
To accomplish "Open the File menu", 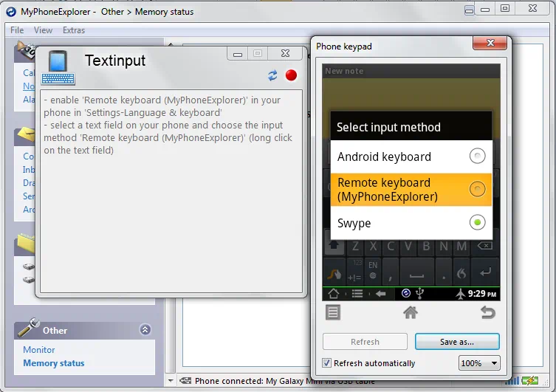I will [17, 30].
